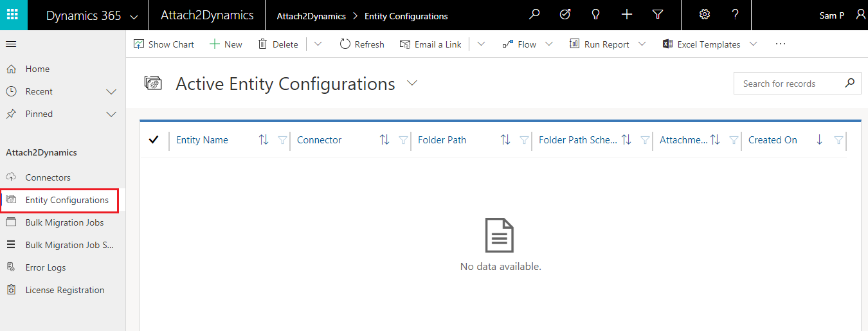This screenshot has height=331, width=868.
Task: Open the view selector chevron beside title
Action: (x=412, y=84)
